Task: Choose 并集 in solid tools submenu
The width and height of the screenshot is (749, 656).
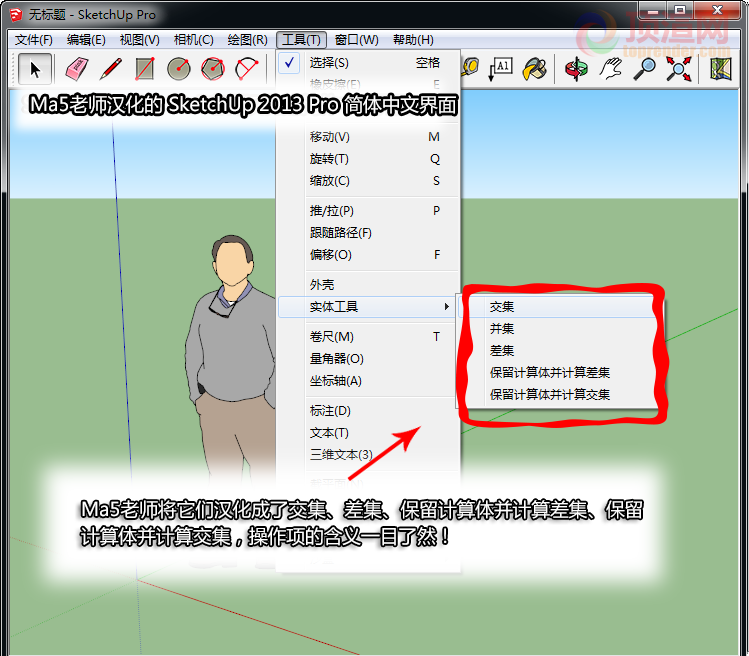Action: point(557,329)
